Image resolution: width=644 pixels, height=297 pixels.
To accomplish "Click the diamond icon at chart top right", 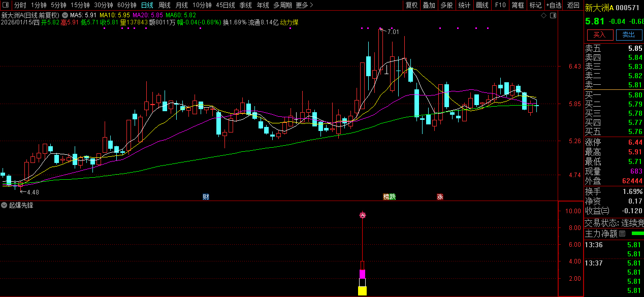I will [x=543, y=16].
